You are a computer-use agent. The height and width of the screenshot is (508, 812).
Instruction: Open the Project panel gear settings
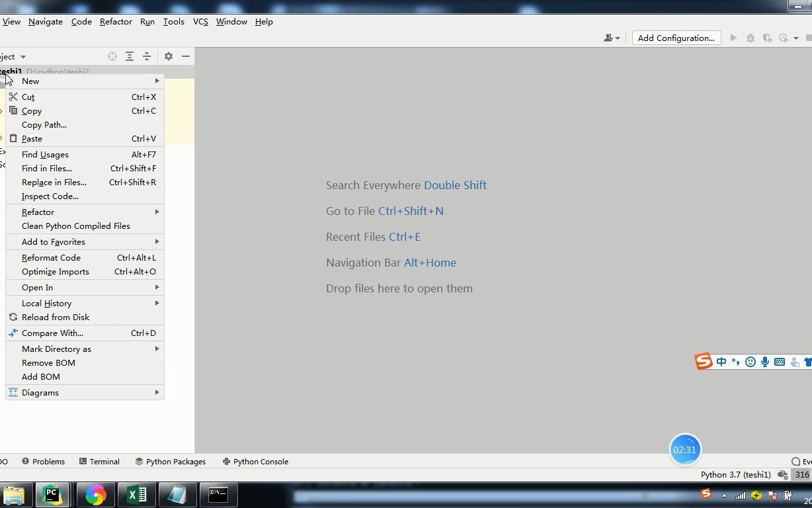(169, 56)
